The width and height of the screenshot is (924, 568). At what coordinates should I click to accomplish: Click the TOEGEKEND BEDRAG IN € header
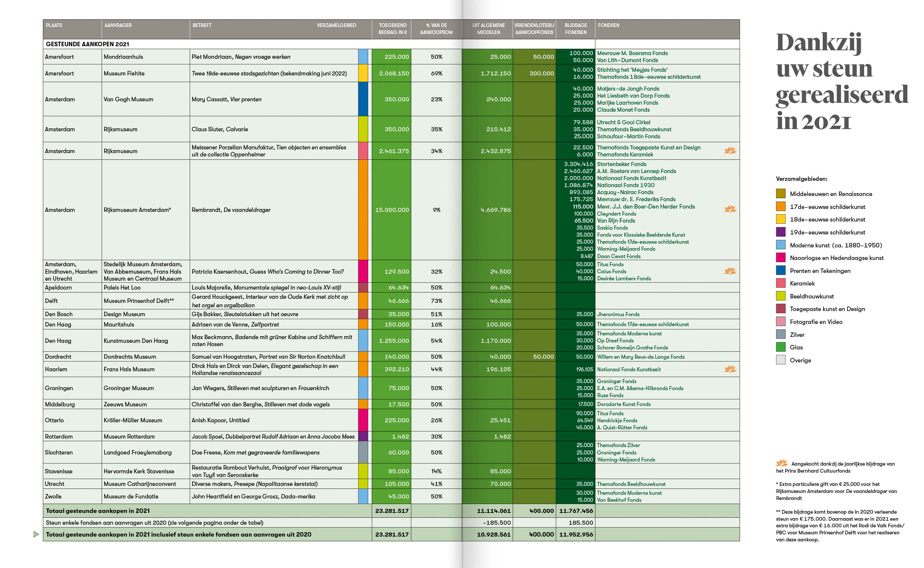393,28
